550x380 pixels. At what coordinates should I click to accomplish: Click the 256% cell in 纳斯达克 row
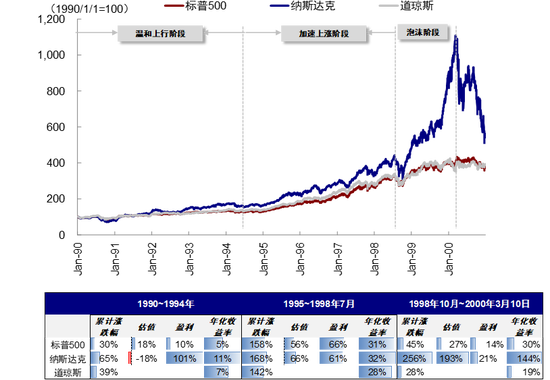414,359
